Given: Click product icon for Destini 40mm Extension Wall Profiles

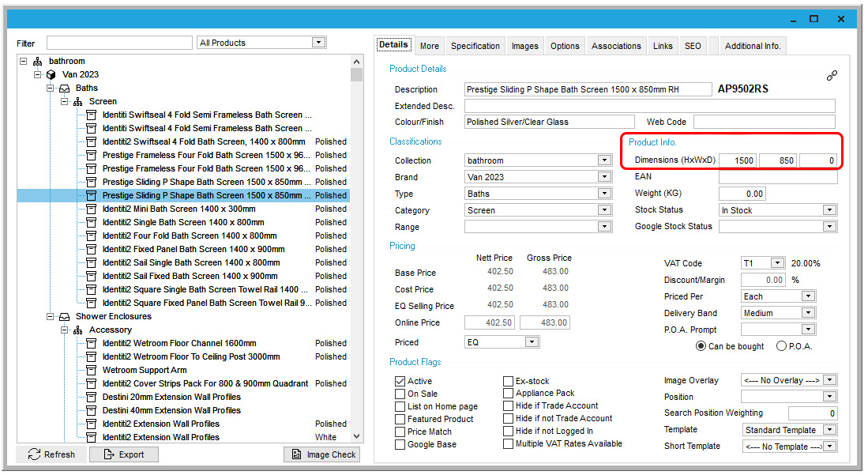Looking at the screenshot, I should click(92, 411).
